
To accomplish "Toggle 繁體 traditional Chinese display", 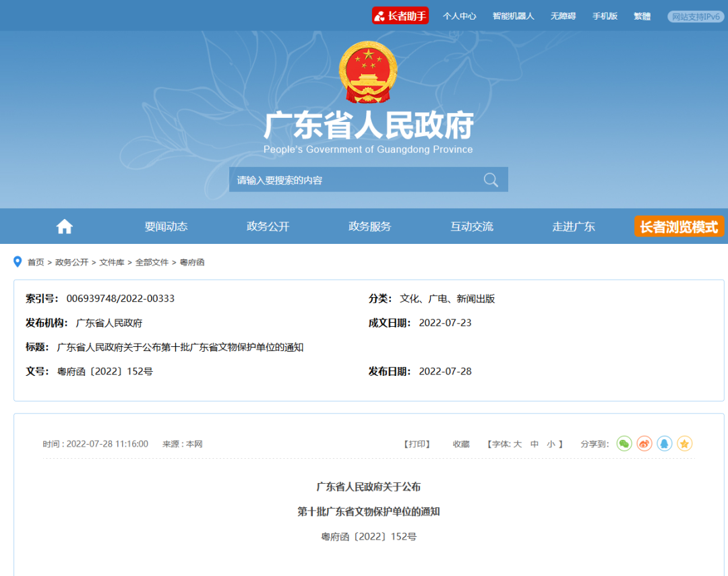I will click(642, 16).
